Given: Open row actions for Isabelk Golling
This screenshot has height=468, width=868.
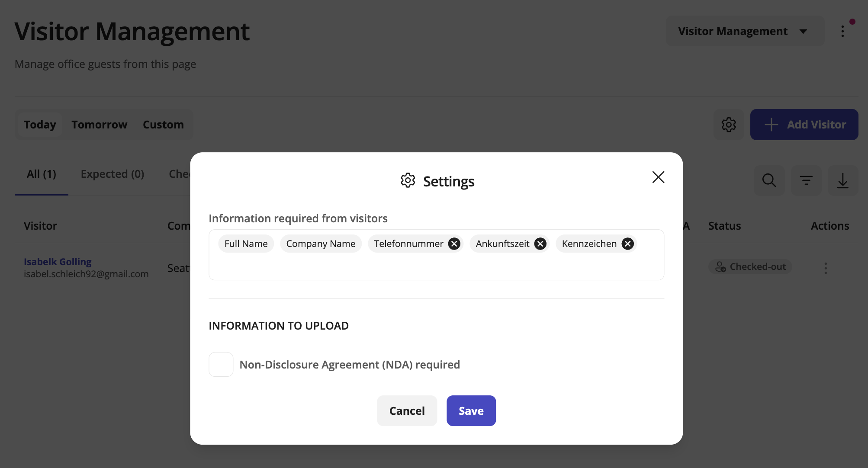Looking at the screenshot, I should (826, 268).
